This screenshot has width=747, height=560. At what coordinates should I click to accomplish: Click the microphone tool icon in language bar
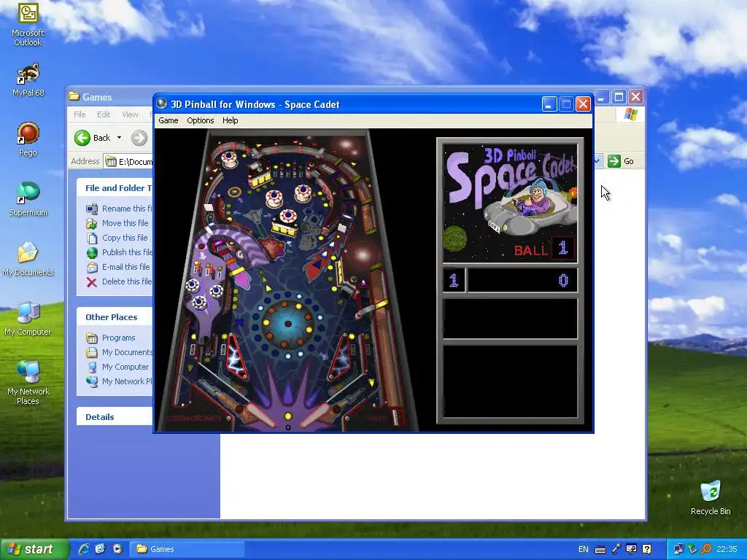[616, 550]
